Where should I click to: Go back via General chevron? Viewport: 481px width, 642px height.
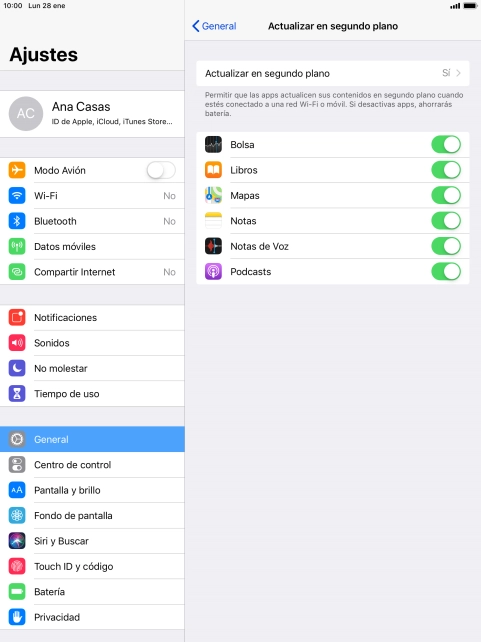[214, 26]
